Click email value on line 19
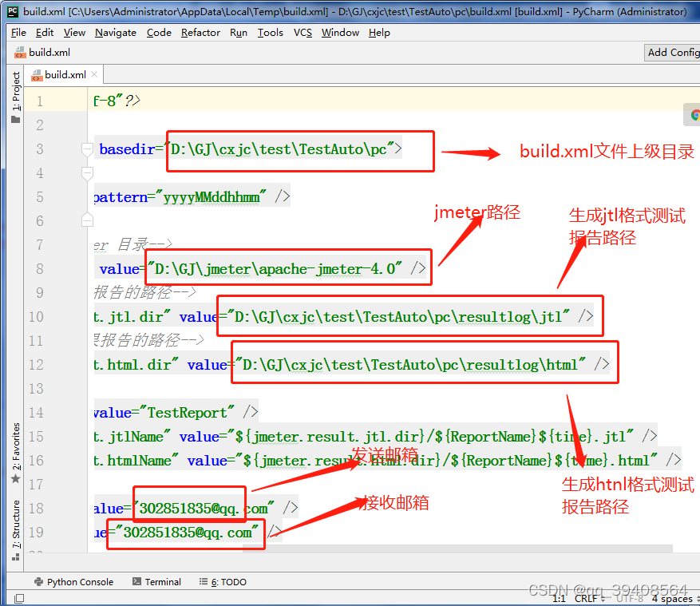Screen dimensions: 700x606 pyautogui.click(x=188, y=533)
